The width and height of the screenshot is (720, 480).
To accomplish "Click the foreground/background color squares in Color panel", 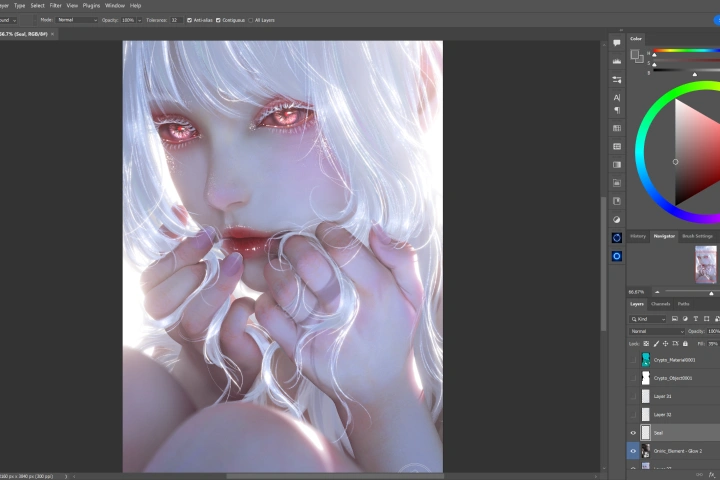I will click(x=637, y=56).
